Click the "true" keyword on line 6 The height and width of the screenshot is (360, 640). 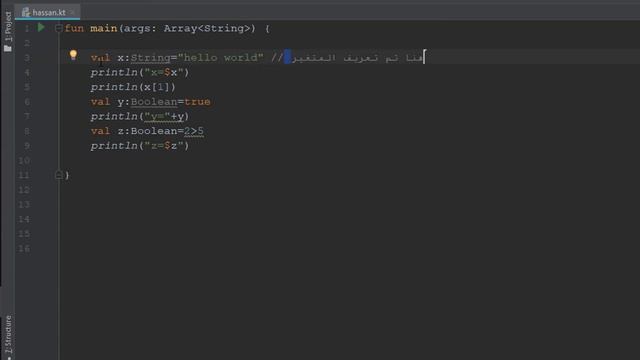tap(198, 102)
